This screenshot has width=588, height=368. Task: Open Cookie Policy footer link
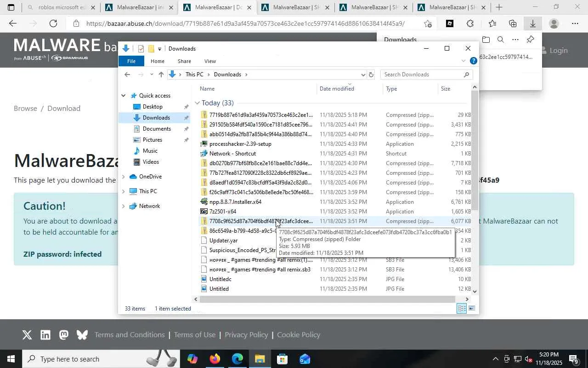tap(299, 335)
